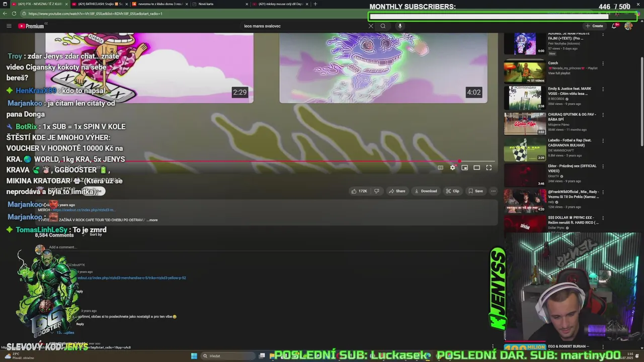
Task: Switch to the mickey mouse celý díl tab
Action: point(281,4)
